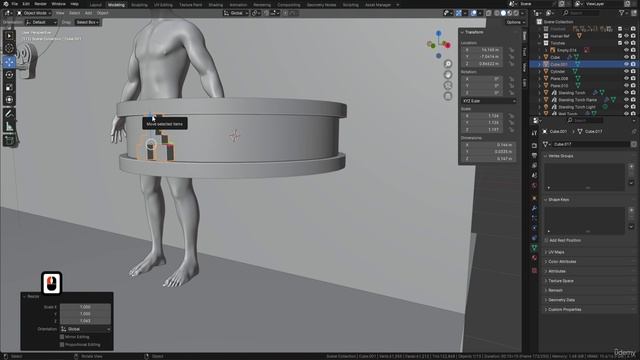Click the blue Z axis on navigation gizmo
The height and width of the screenshot is (360, 640).
point(438,33)
